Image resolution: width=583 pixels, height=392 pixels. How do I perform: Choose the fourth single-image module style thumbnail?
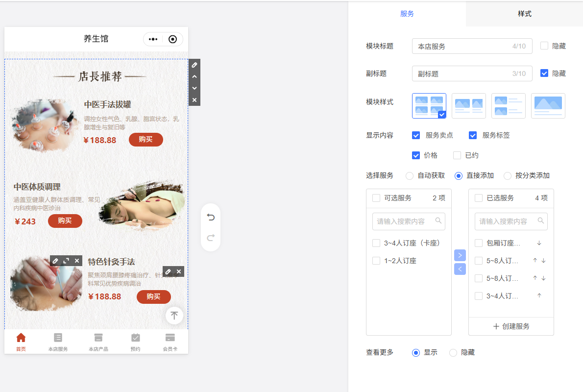point(548,106)
